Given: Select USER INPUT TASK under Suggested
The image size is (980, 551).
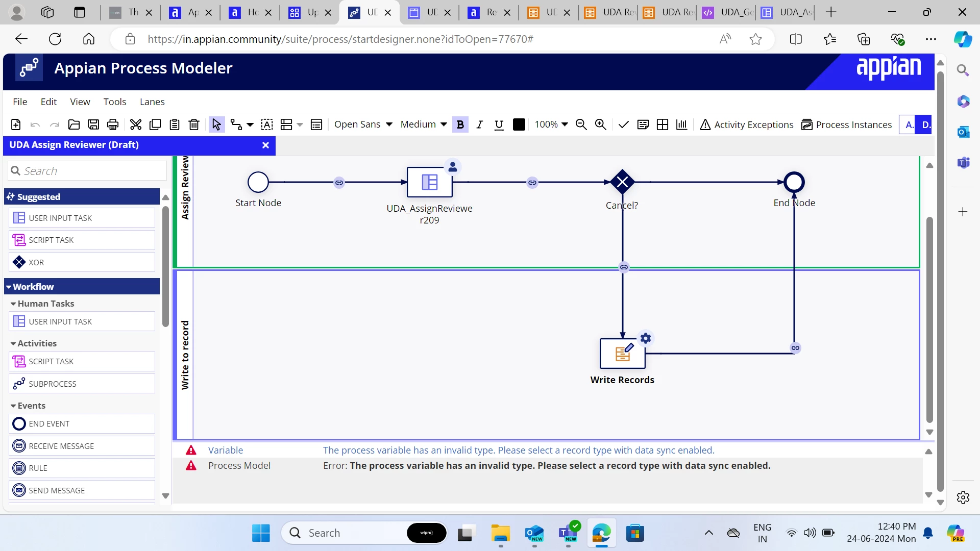Looking at the screenshot, I should (x=82, y=218).
